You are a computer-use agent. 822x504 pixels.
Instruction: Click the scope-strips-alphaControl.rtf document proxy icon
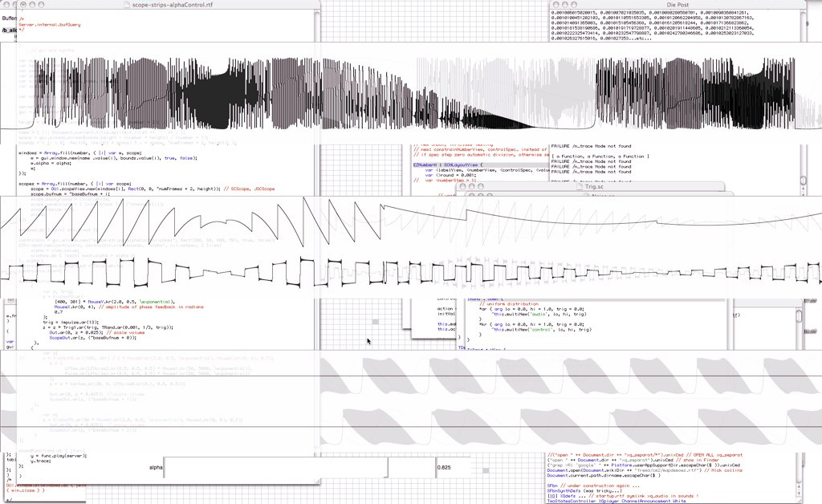click(127, 5)
